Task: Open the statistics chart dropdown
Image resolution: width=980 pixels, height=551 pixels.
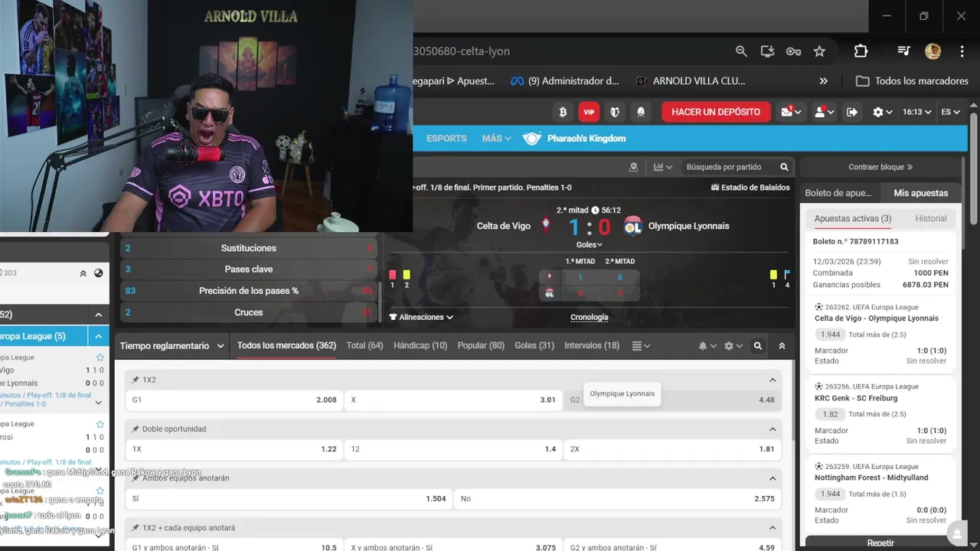Action: 663,167
